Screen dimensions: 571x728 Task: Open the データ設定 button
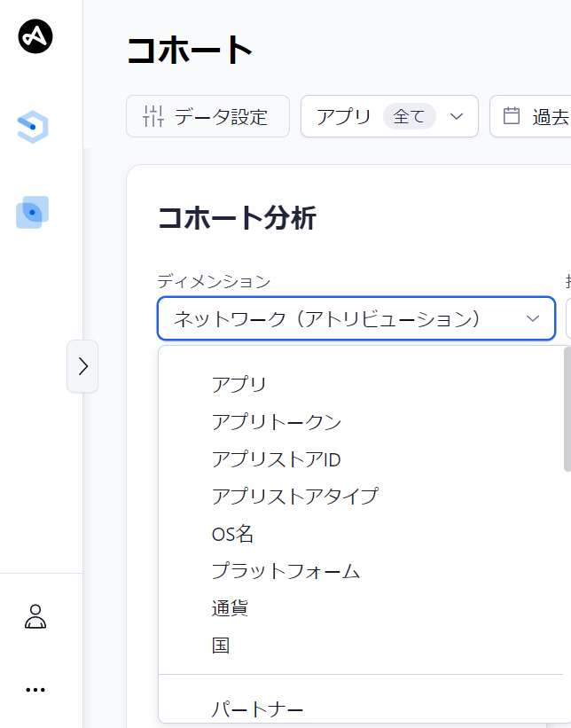click(207, 116)
